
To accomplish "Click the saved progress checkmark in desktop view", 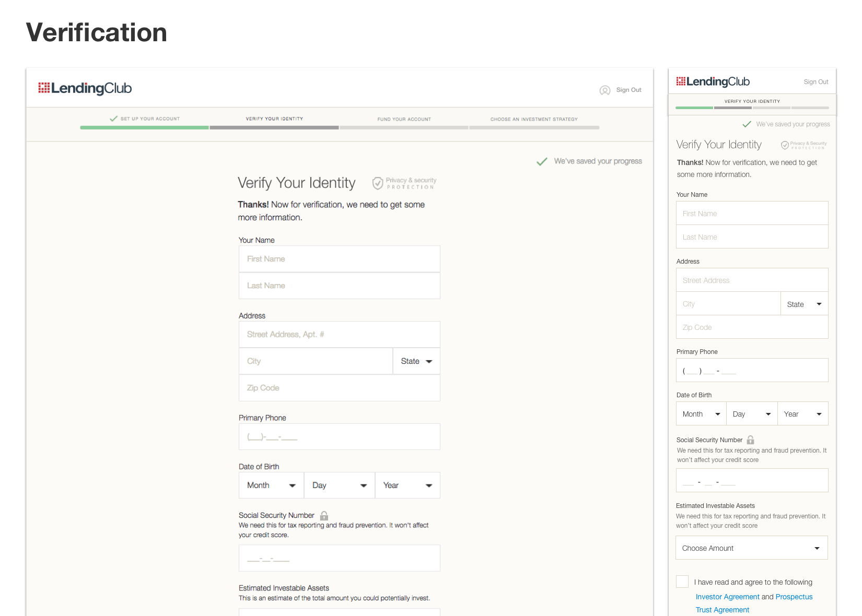I will coord(542,161).
